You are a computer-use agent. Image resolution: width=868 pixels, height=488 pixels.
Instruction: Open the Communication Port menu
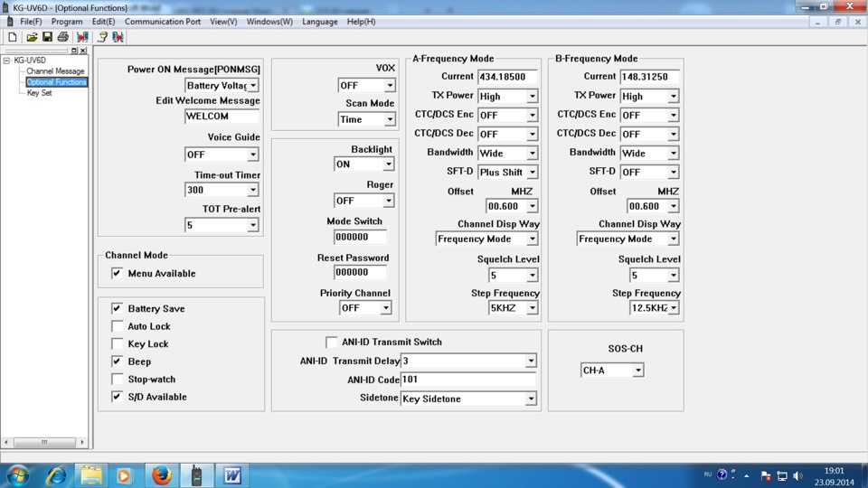(163, 22)
